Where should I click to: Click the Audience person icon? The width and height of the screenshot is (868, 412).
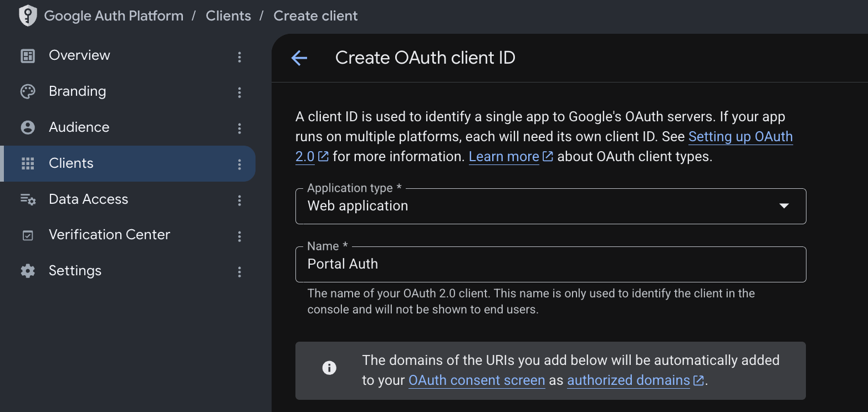click(28, 127)
